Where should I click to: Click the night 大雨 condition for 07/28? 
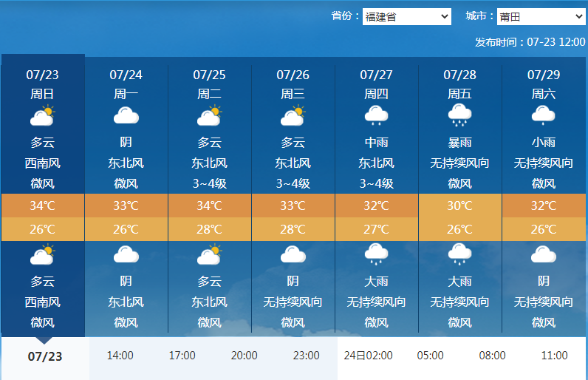tap(459, 282)
